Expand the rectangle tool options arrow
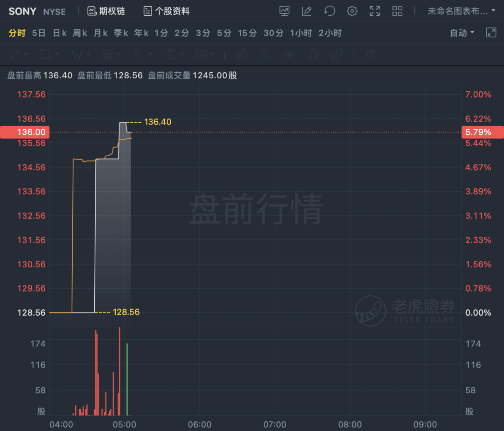The image size is (504, 431). tap(57, 54)
